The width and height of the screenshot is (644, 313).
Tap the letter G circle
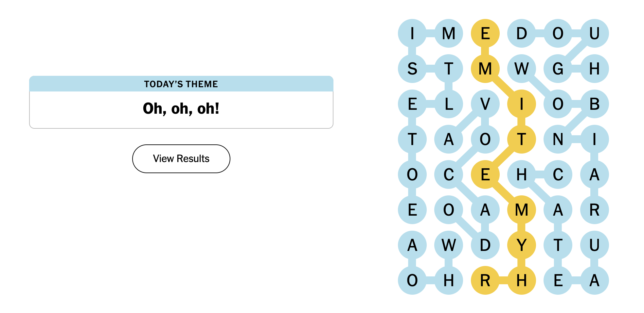tap(558, 69)
